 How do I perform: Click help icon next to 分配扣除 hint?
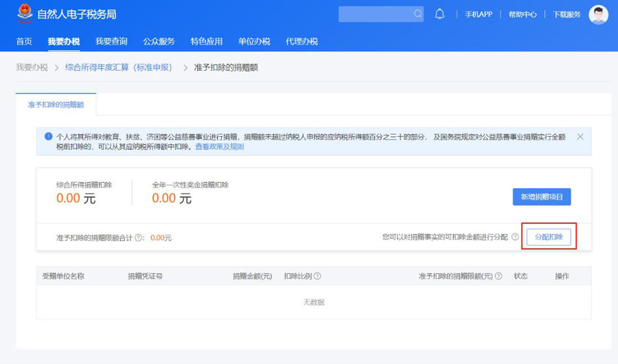coord(515,237)
